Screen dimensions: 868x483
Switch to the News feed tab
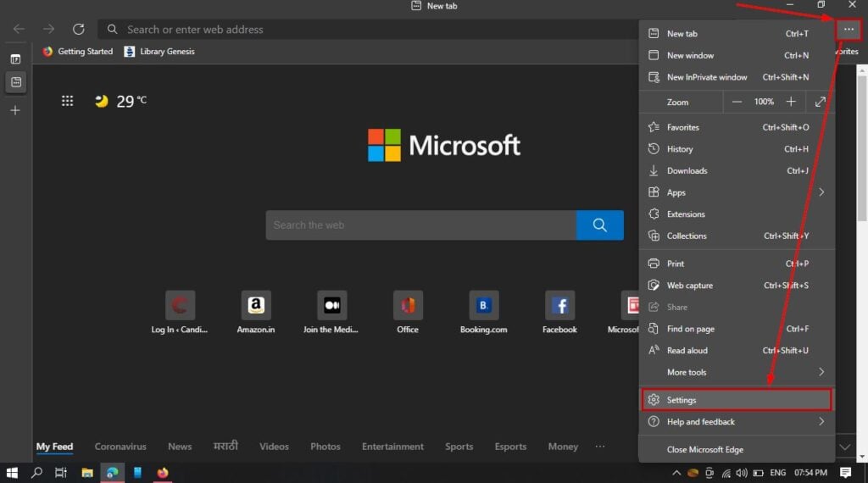180,447
